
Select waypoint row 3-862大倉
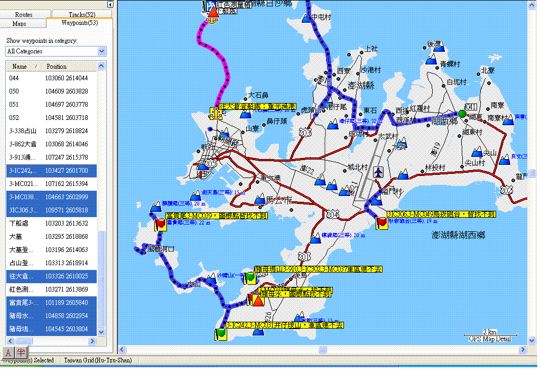pyautogui.click(x=51, y=144)
